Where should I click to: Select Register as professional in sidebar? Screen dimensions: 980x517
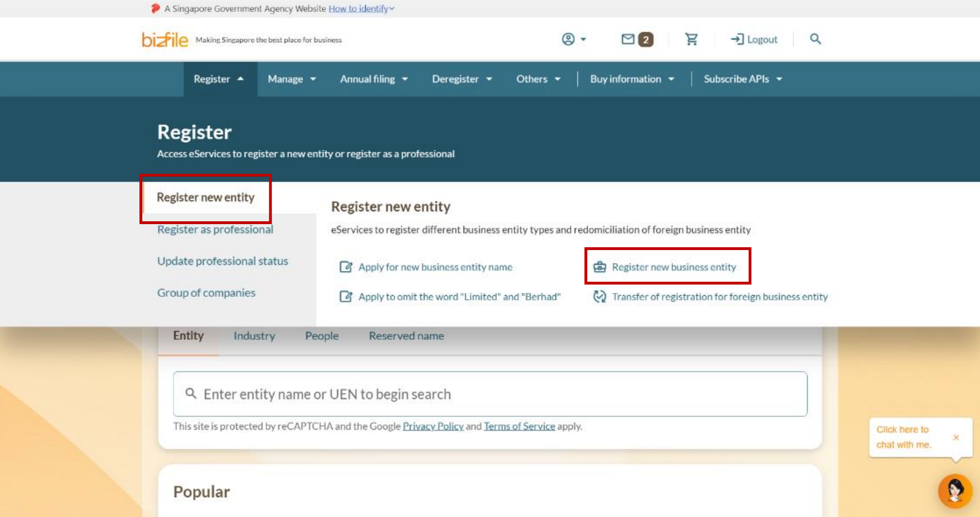pyautogui.click(x=215, y=230)
